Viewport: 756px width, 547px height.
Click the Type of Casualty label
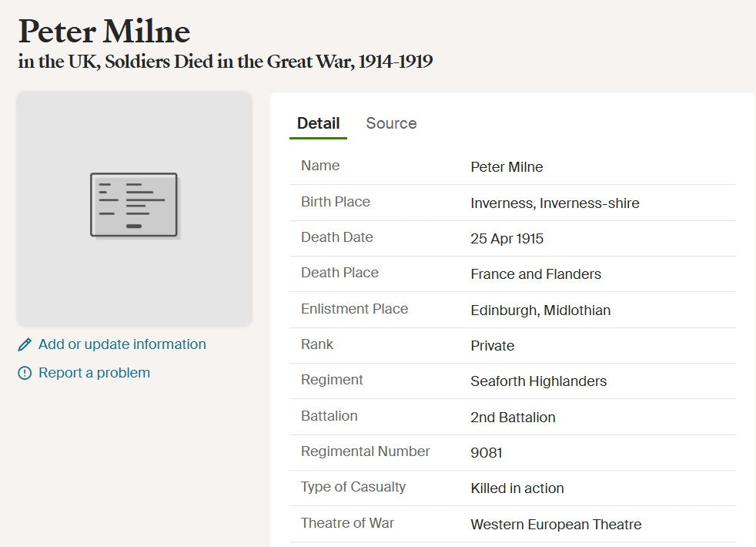tap(353, 487)
